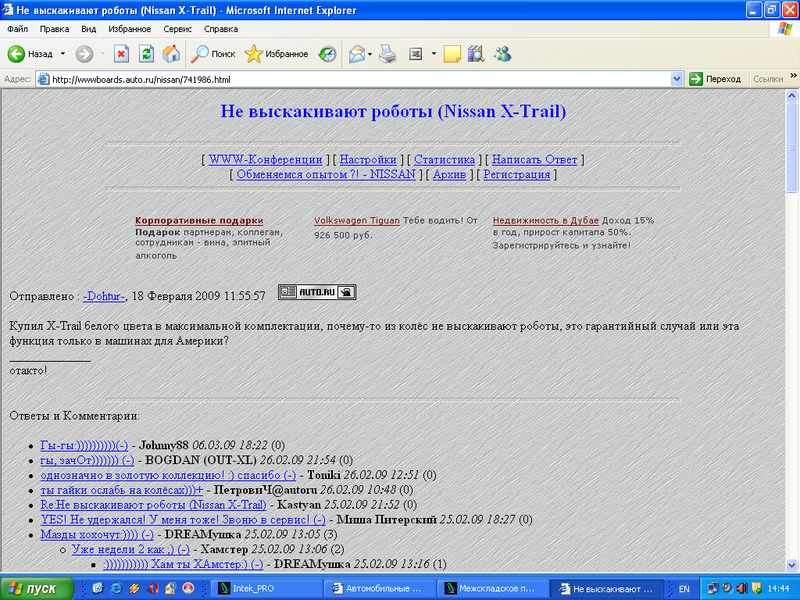800x600 pixels.
Task: Open the Сервис menu
Action: click(177, 30)
